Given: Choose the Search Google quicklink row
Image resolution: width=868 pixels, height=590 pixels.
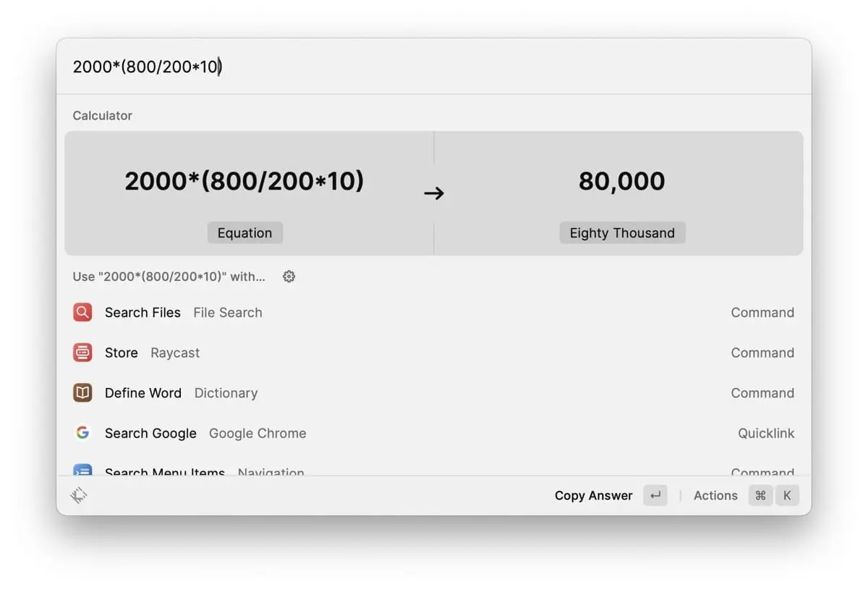Looking at the screenshot, I should (x=434, y=433).
